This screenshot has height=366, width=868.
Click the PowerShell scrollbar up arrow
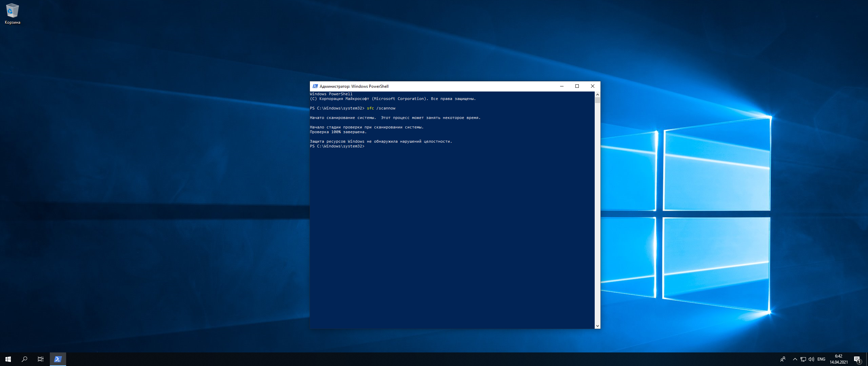click(x=597, y=94)
